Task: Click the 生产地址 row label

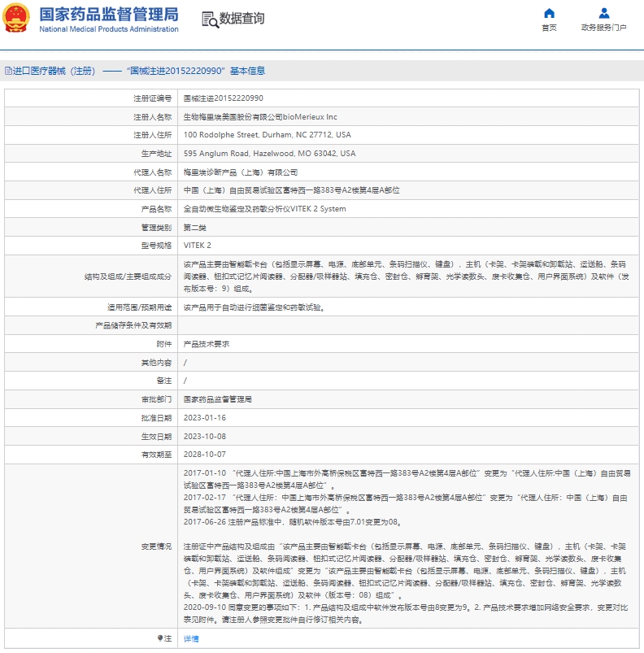Action: pos(156,154)
